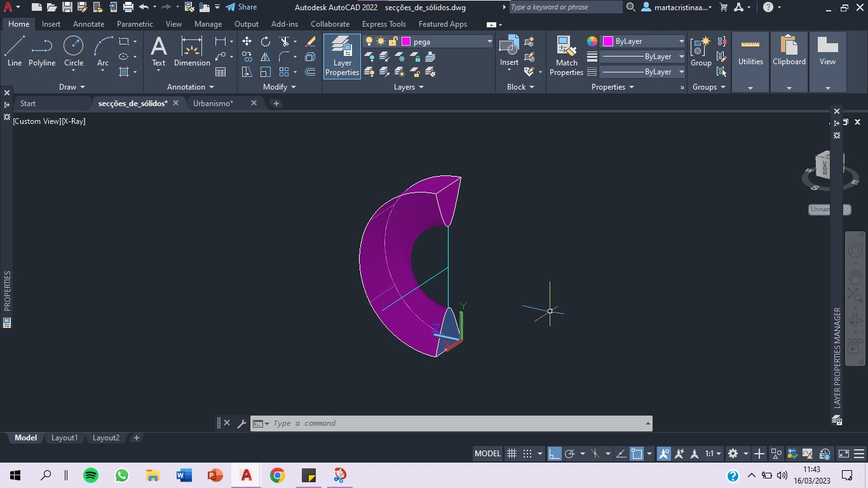Expand the Layers panel
The height and width of the screenshot is (488, 868).
(409, 87)
